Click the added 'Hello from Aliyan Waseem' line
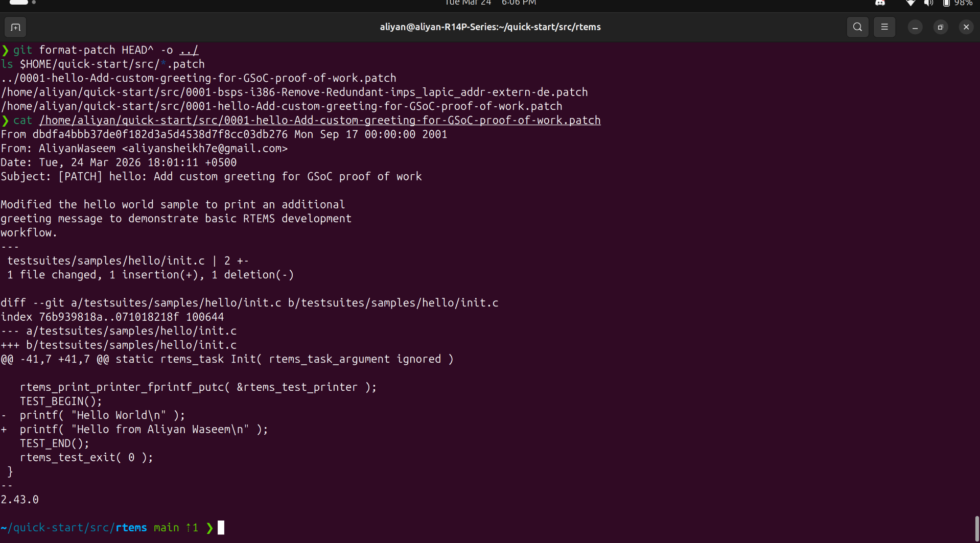The width and height of the screenshot is (980, 543). tap(143, 430)
